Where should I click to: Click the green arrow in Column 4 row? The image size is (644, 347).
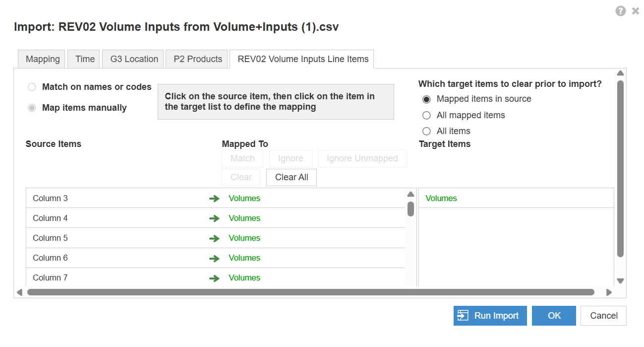[214, 218]
